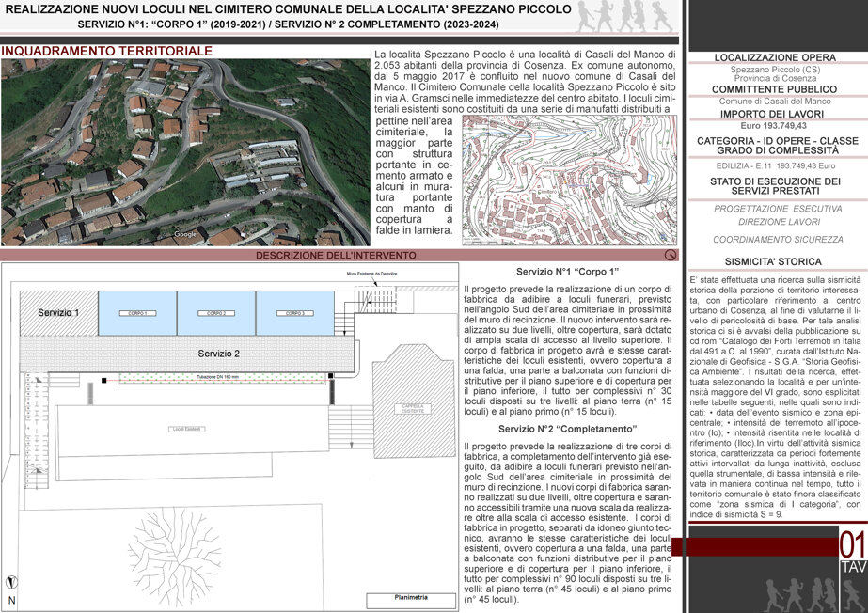868x613 pixels.
Task: Click the Cappella Esistente hatched shape
Action: pos(413,401)
